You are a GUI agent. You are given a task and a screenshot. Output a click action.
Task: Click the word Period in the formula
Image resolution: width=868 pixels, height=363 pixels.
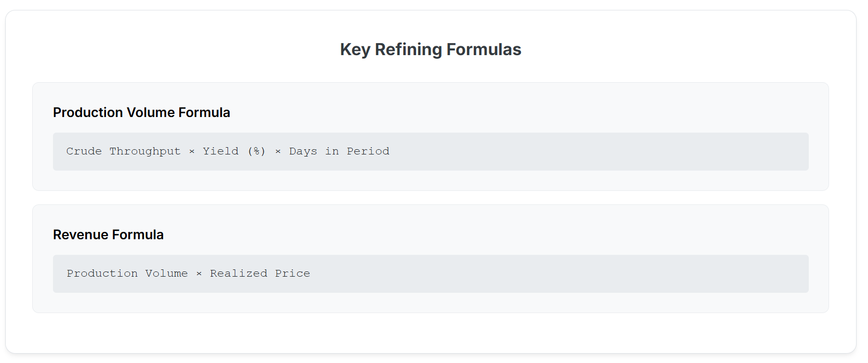(368, 151)
